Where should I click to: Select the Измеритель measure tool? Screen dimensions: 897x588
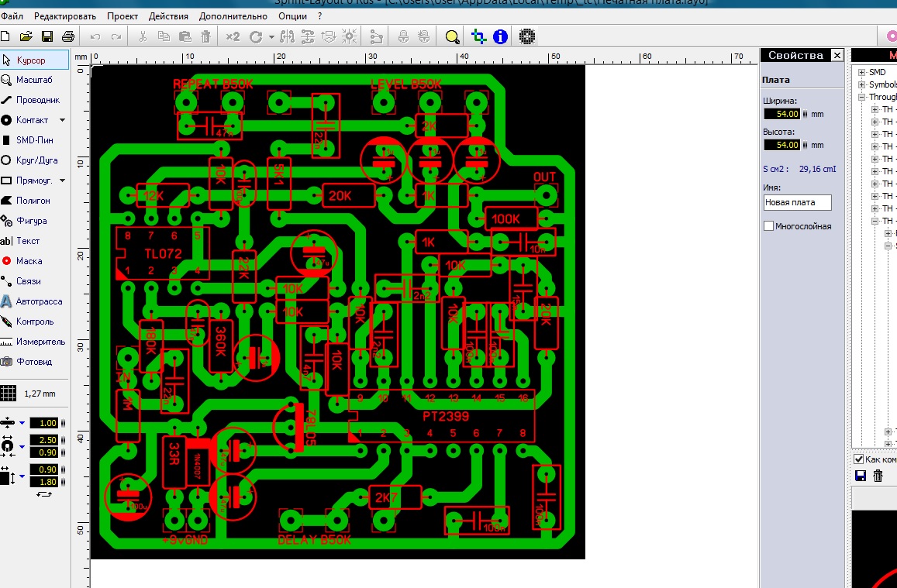point(34,342)
